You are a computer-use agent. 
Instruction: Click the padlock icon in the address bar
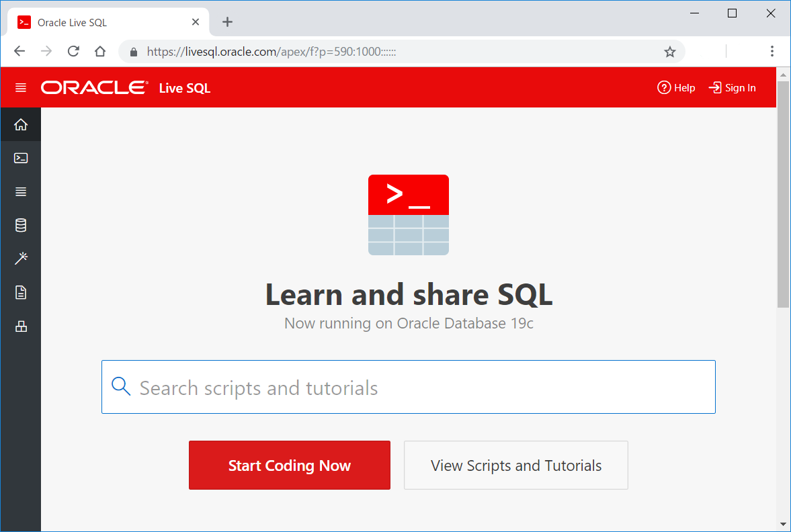coord(133,51)
